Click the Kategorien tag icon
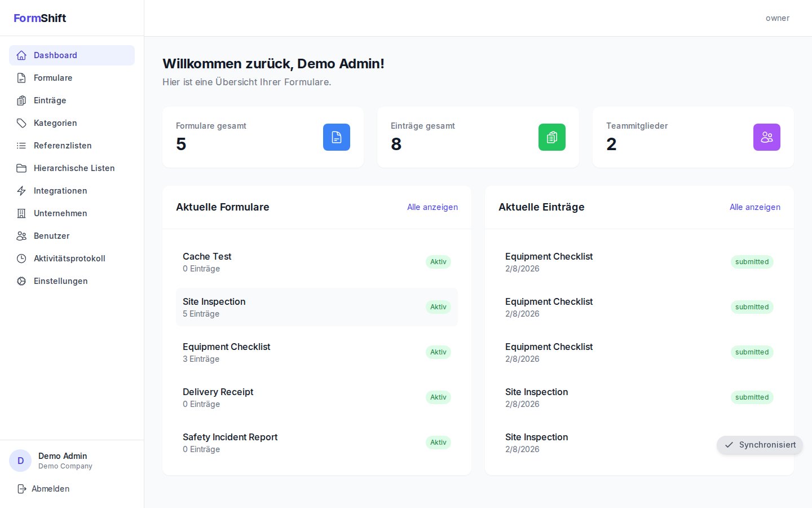The image size is (812, 508). point(21,122)
